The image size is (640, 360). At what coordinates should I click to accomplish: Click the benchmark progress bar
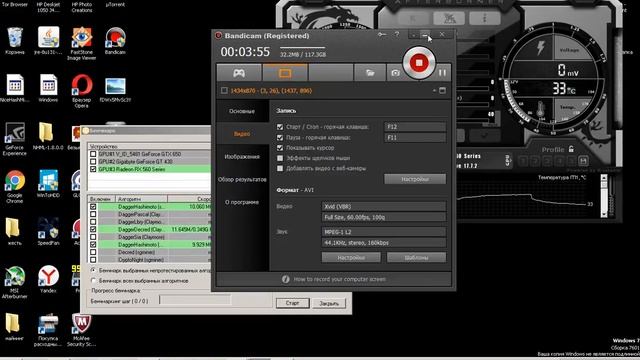click(x=195, y=300)
